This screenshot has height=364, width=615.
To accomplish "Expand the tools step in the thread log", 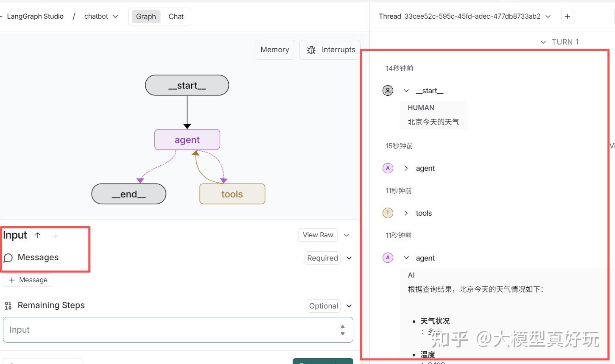I will [406, 213].
